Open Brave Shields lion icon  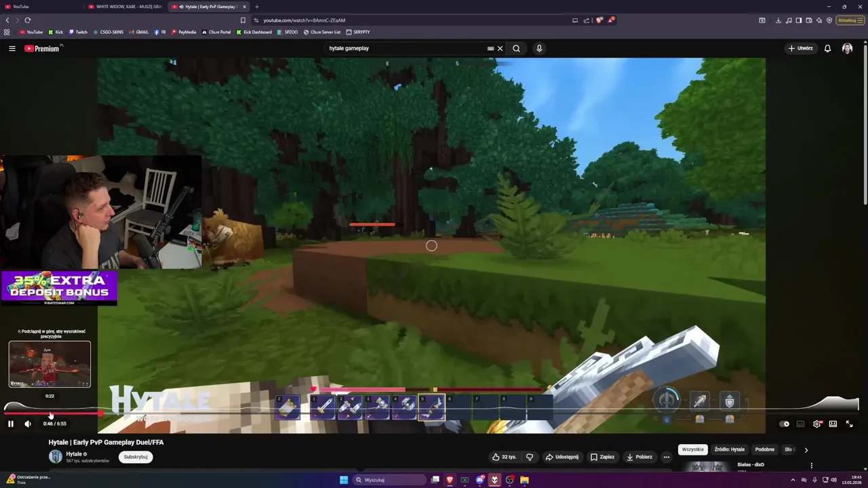click(x=599, y=20)
